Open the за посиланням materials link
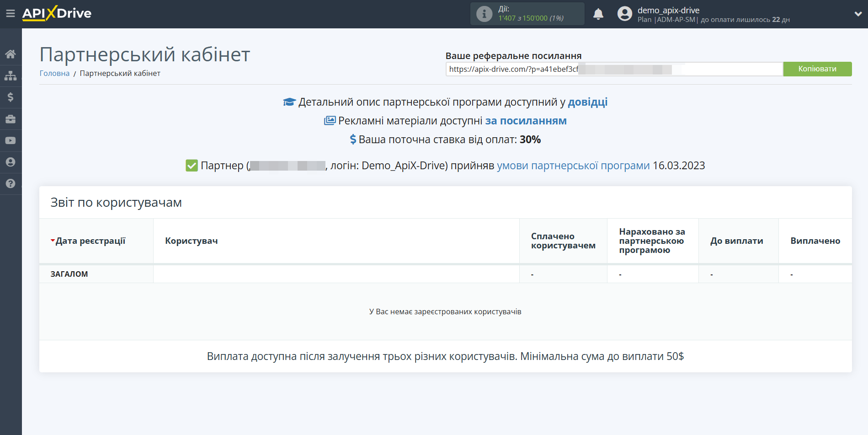 (x=526, y=121)
